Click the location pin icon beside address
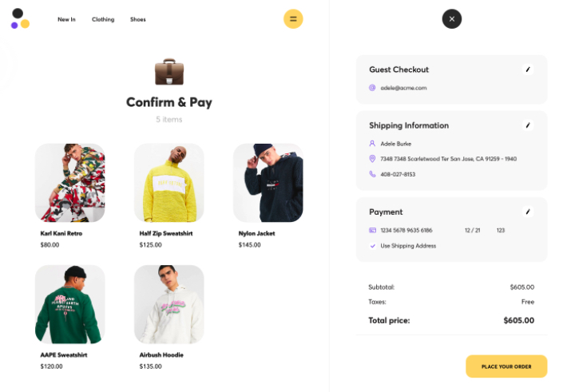The image size is (563, 392). pyautogui.click(x=372, y=159)
